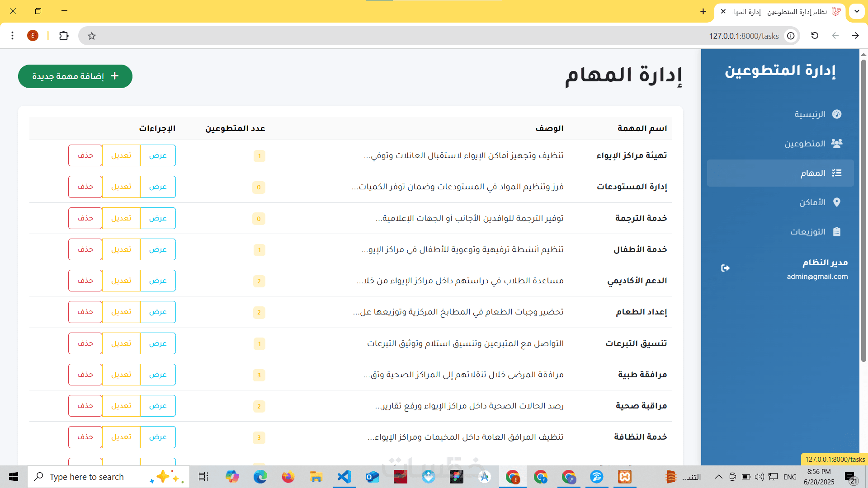Bookmark this page with the star icon
This screenshot has height=488, width=868.
tap(92, 36)
